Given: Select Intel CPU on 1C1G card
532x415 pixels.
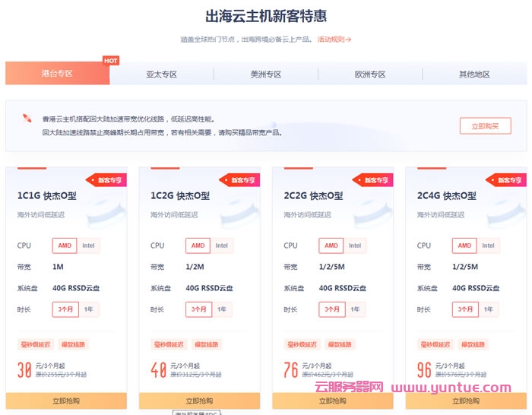Looking at the screenshot, I should (x=88, y=246).
